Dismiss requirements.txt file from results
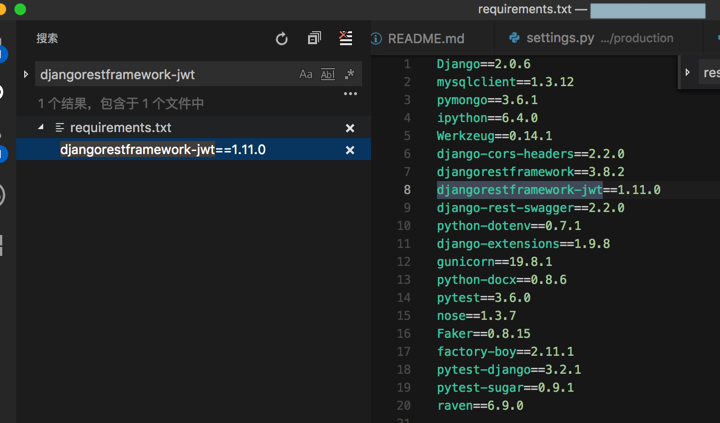 tap(350, 128)
